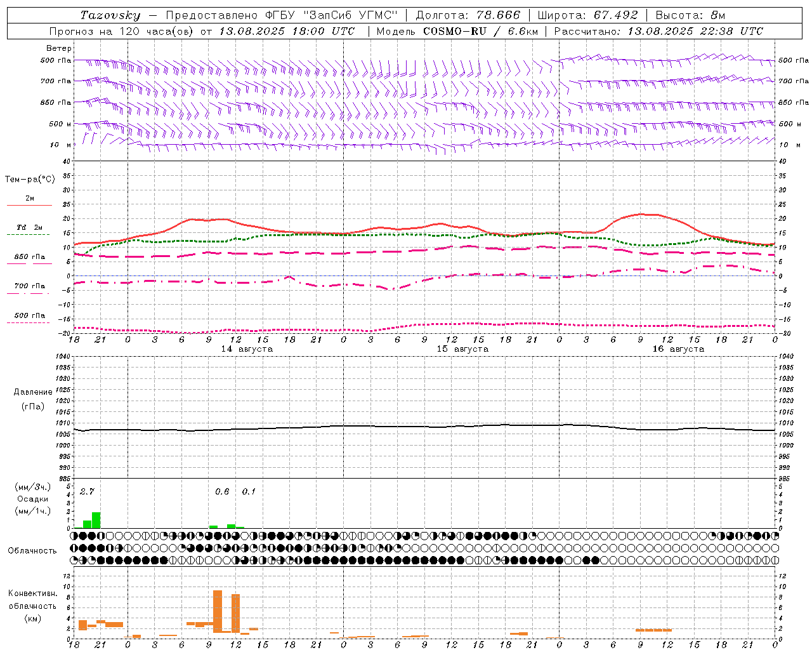The width and height of the screenshot is (812, 650).
Task: Click the (мм/1ч.) precipitation unit label
Action: [x=33, y=511]
